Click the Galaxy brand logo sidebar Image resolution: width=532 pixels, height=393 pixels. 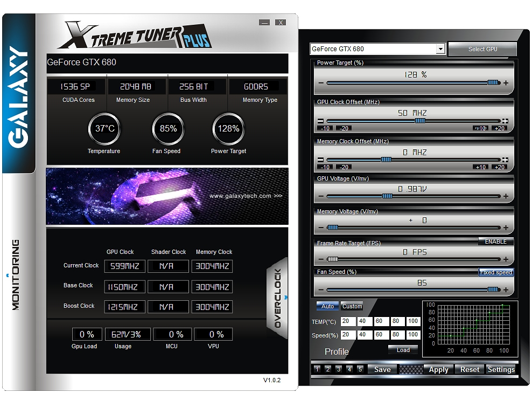19,93
